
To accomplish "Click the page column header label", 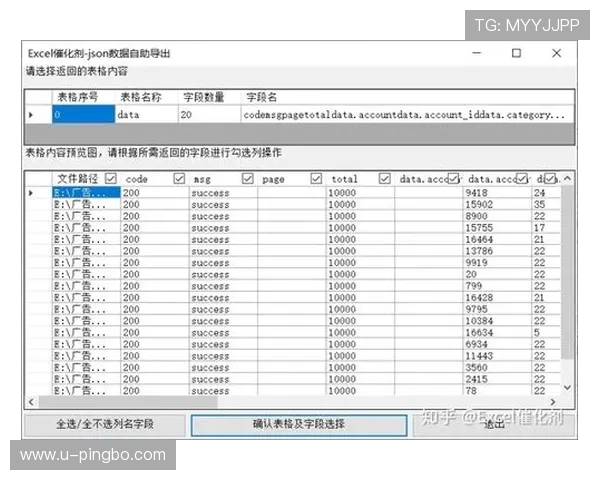I will 273,180.
